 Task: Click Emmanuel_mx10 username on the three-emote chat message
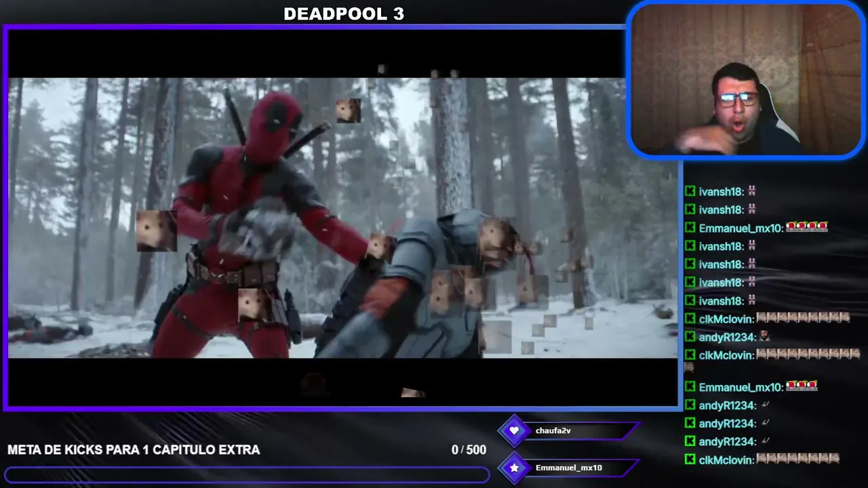pos(741,388)
